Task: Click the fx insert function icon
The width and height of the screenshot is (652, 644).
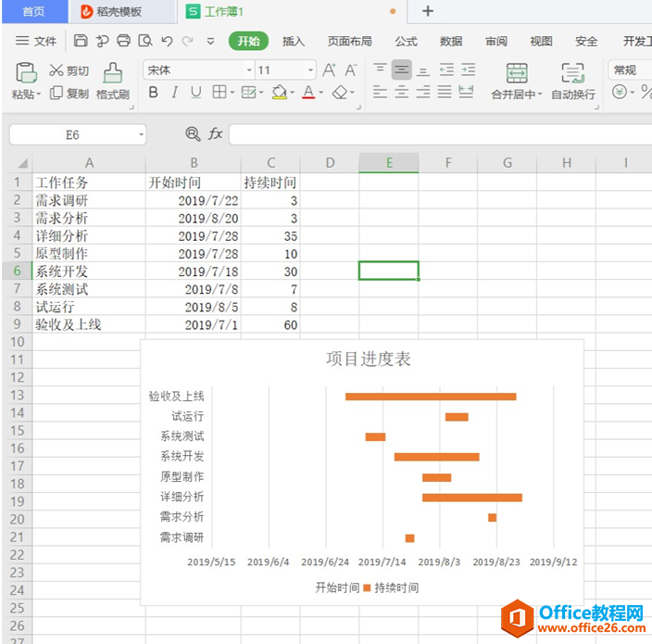Action: coord(215,134)
